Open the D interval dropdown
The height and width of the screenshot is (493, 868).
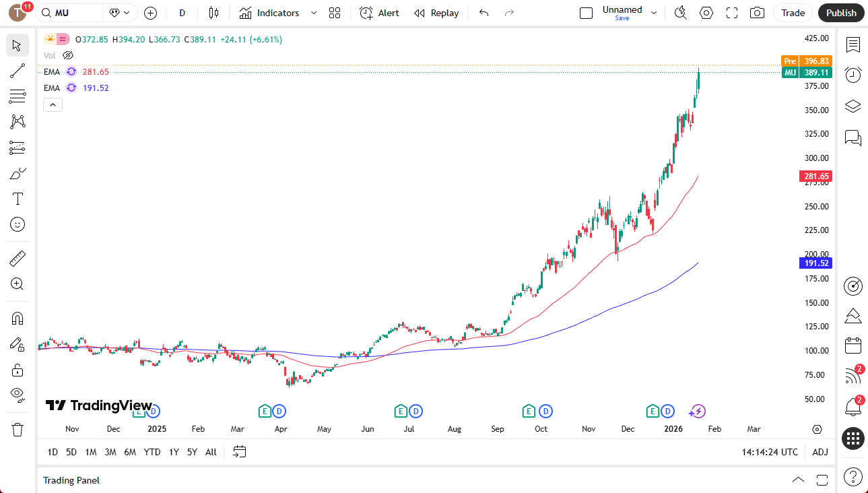click(182, 13)
